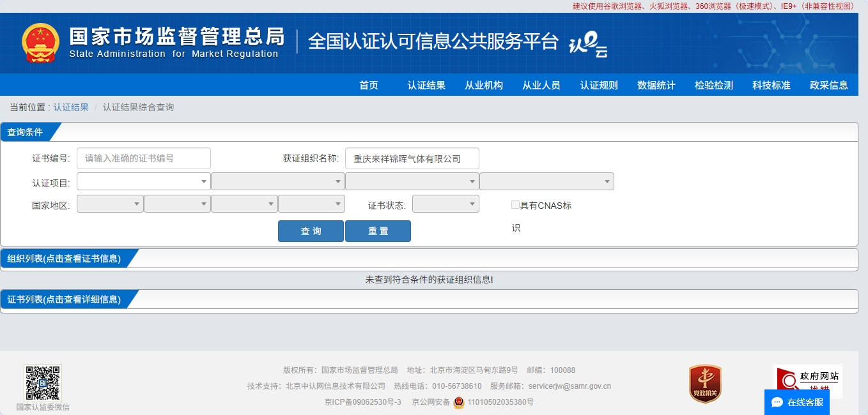The width and height of the screenshot is (868, 415).
Task: Go to 从业机构 in navigation bar
Action: (x=484, y=85)
